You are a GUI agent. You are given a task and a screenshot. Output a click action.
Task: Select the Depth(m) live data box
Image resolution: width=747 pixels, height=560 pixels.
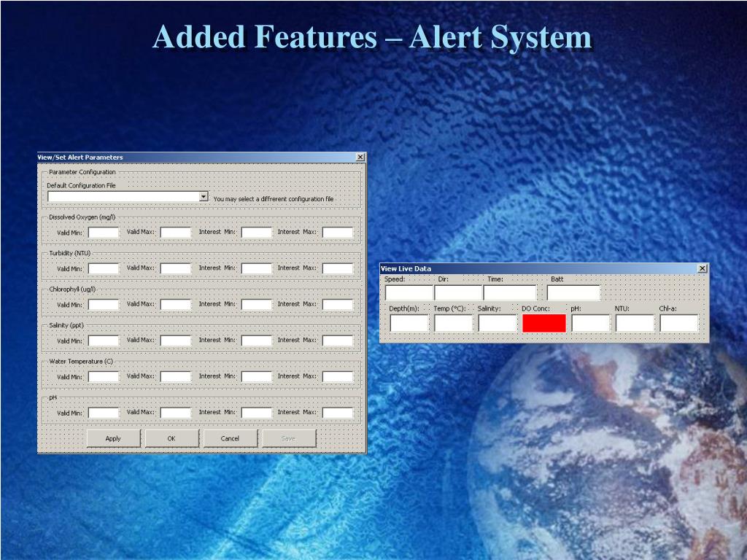[x=409, y=323]
